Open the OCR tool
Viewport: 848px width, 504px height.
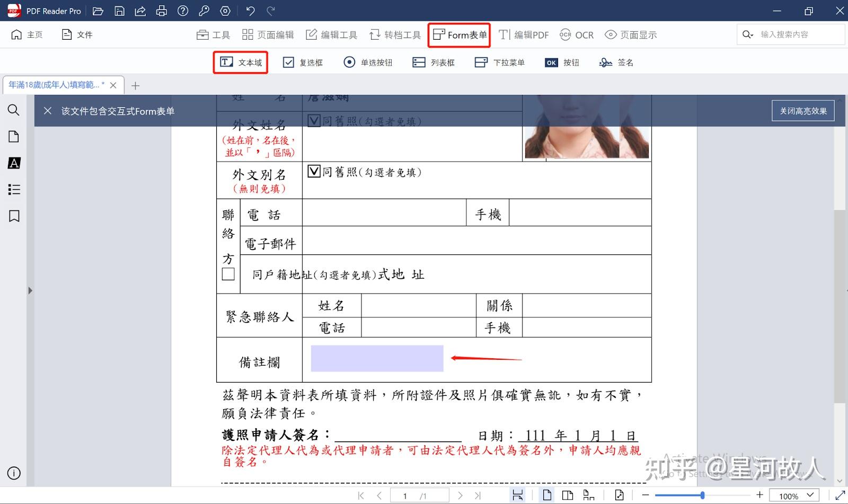[576, 34]
